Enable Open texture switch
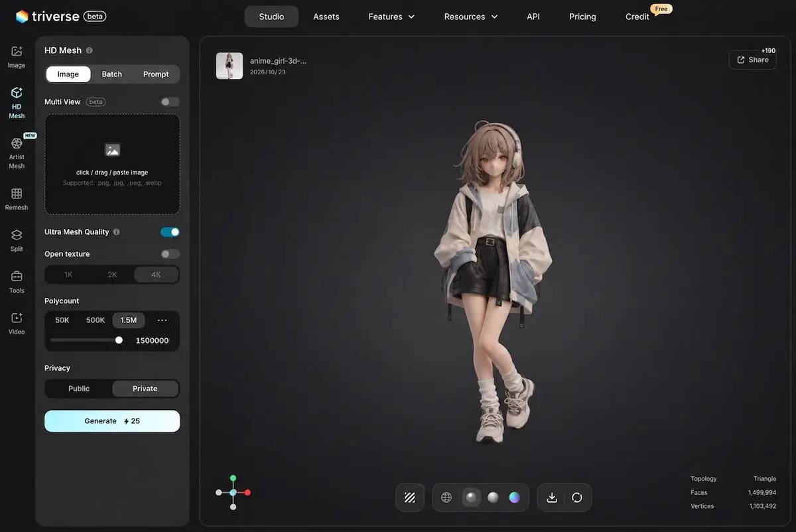Image resolution: width=796 pixels, height=532 pixels. point(170,254)
